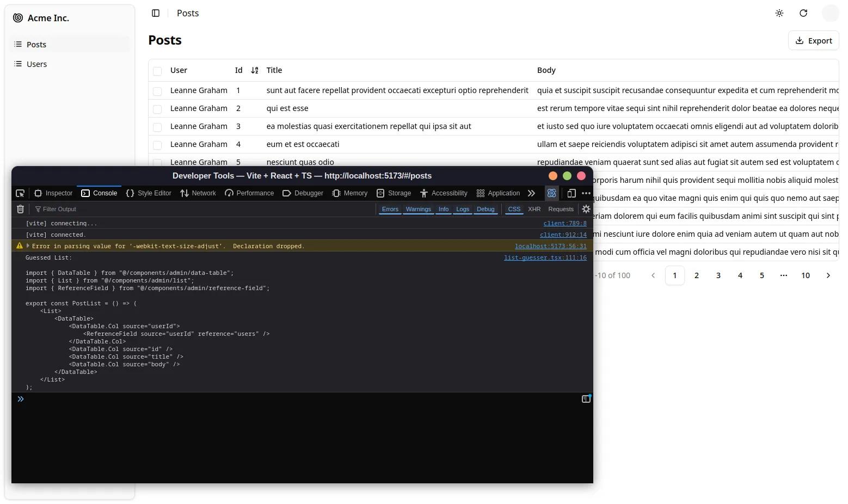Switch console to multi-line editor mode
The width and height of the screenshot is (848, 504).
[586, 399]
